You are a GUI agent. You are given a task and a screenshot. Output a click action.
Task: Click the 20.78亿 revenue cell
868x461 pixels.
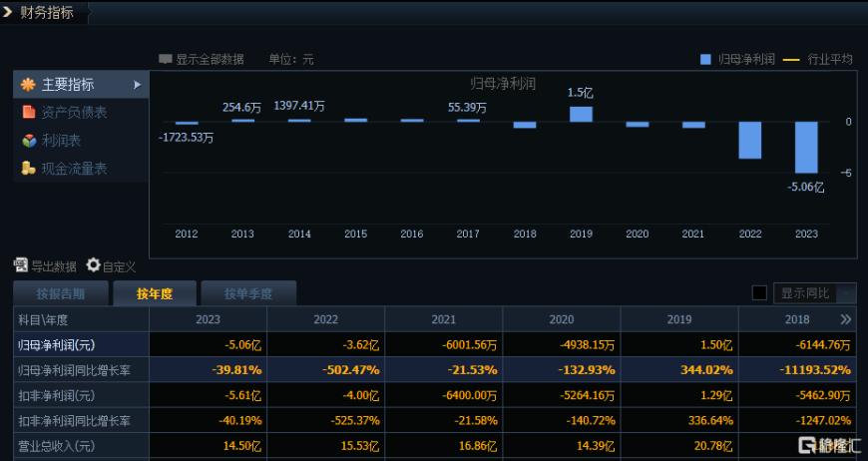(679, 445)
